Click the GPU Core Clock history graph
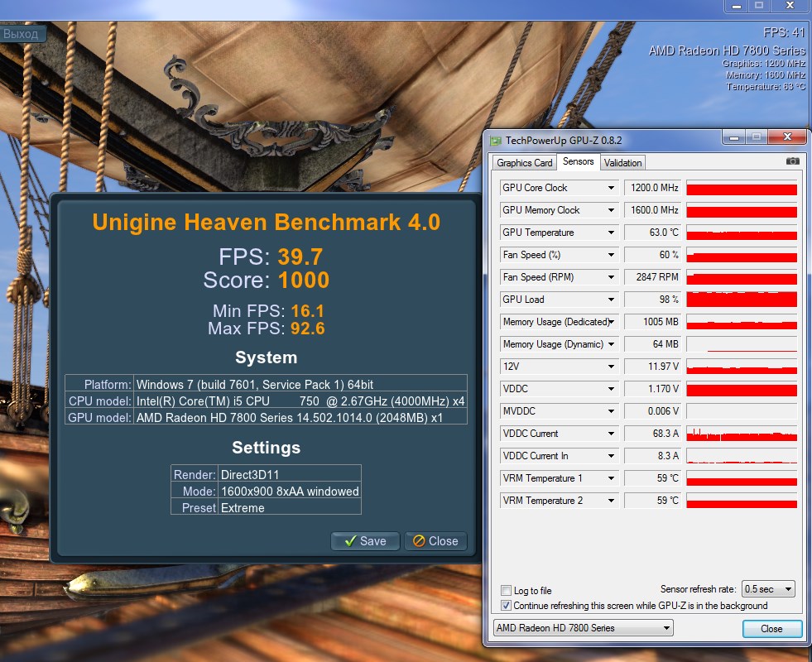The height and width of the screenshot is (662, 812). 742,188
